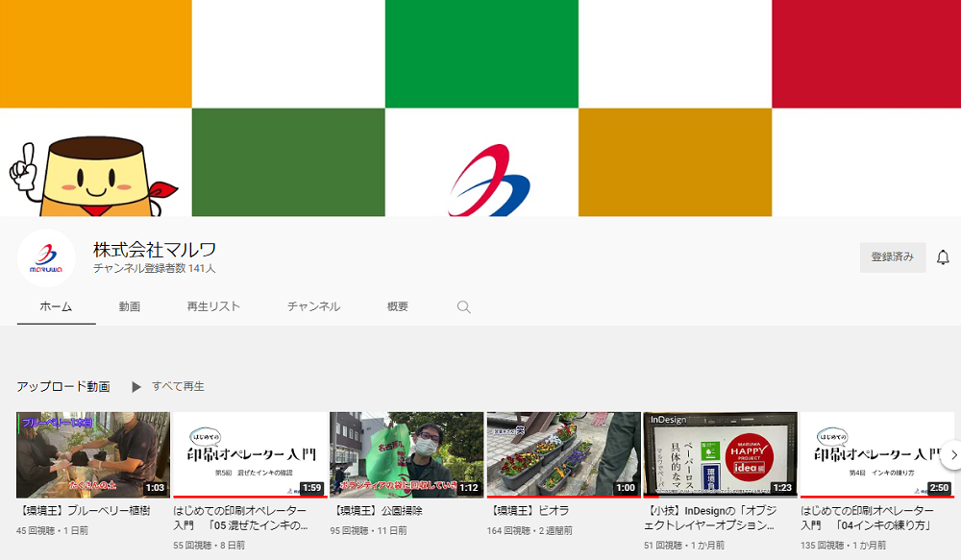Click the 登録済み subscribed button

893,257
